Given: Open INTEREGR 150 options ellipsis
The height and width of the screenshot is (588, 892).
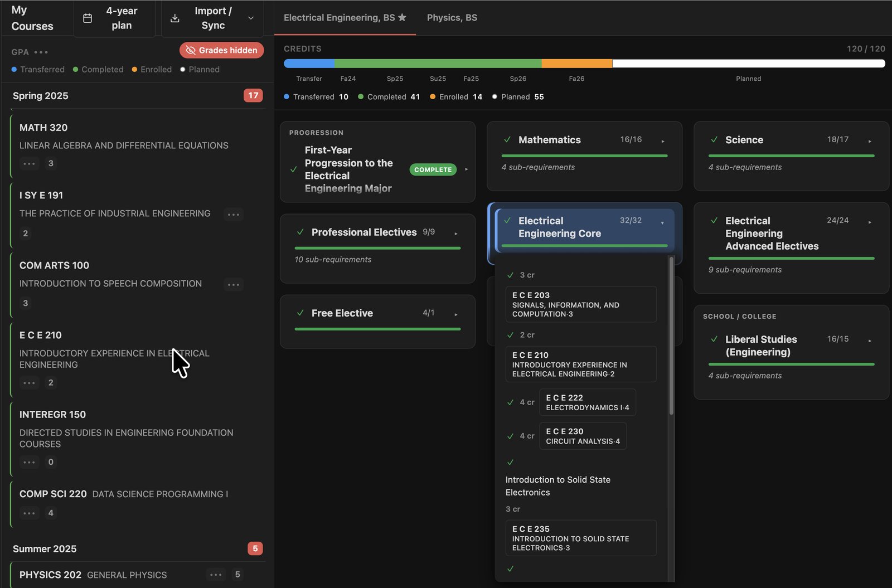Looking at the screenshot, I should click(x=30, y=462).
